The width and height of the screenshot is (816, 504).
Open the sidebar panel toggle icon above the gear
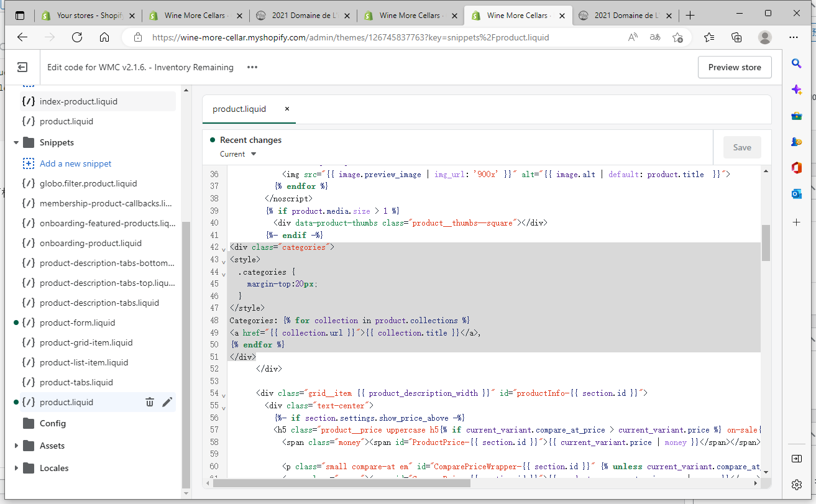pyautogui.click(x=797, y=459)
